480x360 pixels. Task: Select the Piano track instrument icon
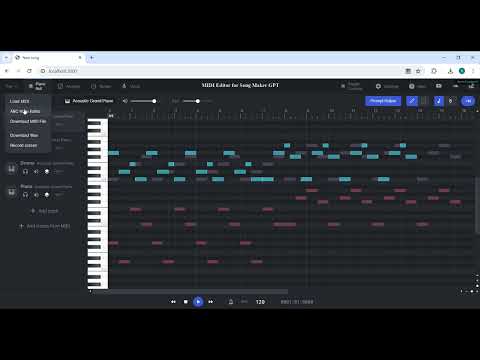pos(12,192)
